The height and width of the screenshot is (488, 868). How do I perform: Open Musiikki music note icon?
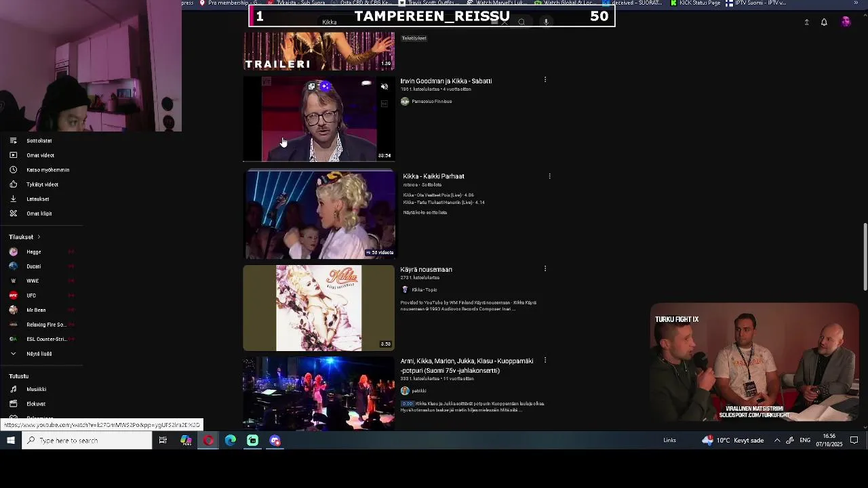(x=13, y=390)
